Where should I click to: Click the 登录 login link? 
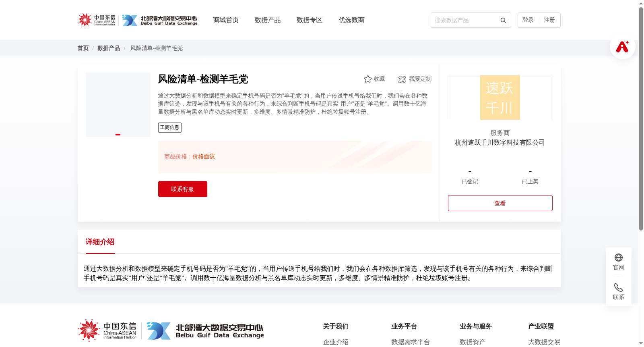coord(528,20)
